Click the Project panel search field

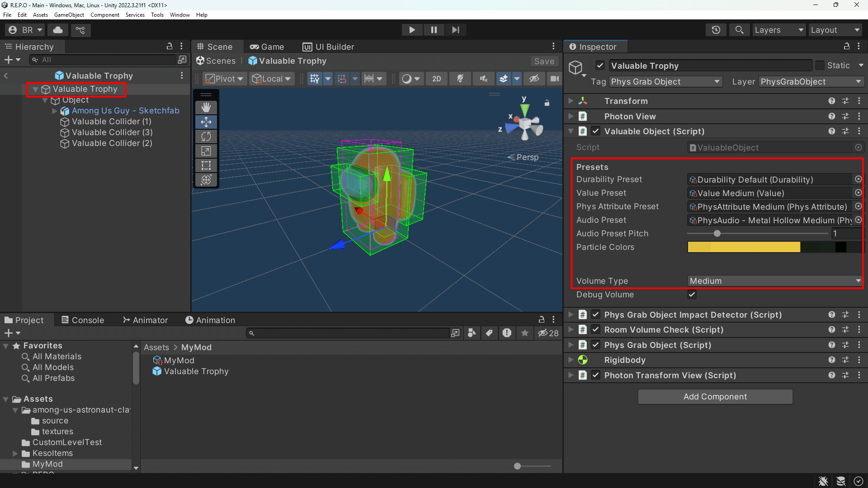click(x=348, y=333)
